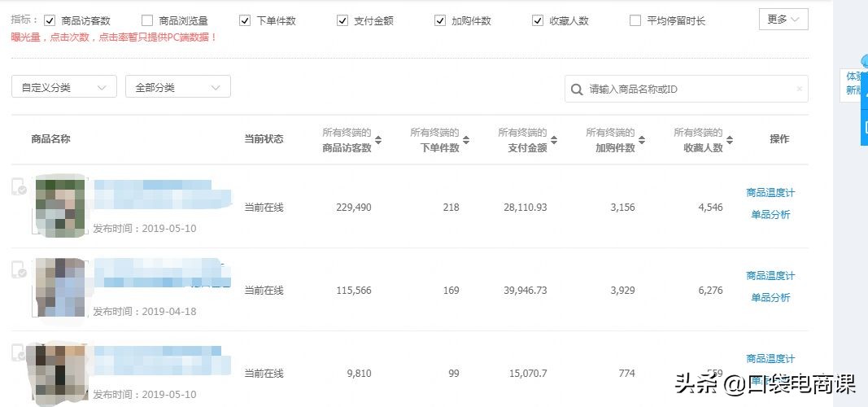868x407 pixels.
Task: Open the 全部分类 dropdown
Action: pyautogui.click(x=178, y=87)
